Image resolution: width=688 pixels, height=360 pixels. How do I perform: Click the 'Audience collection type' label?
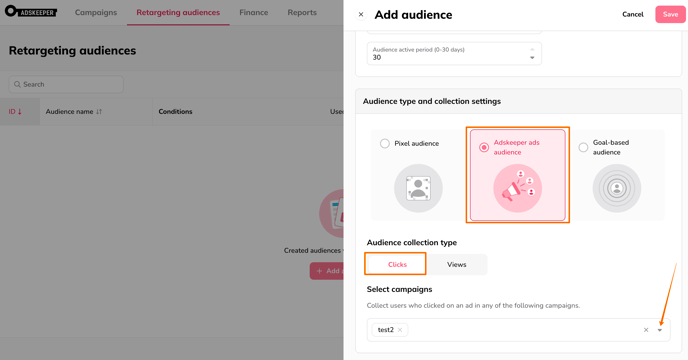point(412,242)
